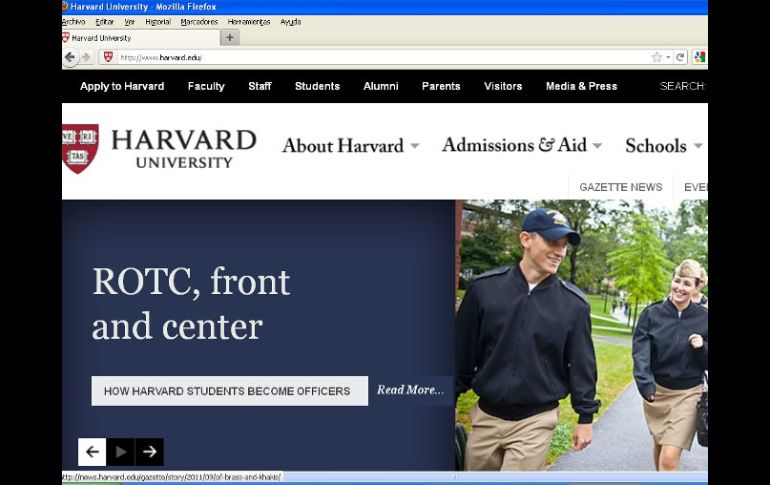The width and height of the screenshot is (770, 485).
Task: Expand the Admissions & Aid dropdown
Action: (521, 145)
